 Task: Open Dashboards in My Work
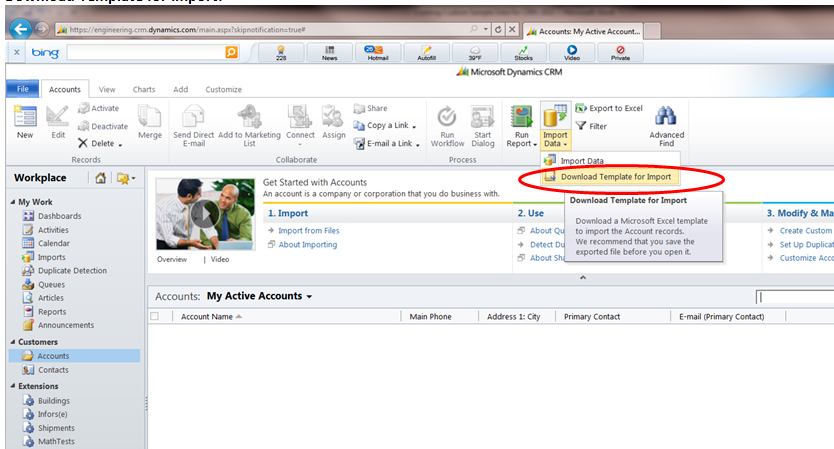point(60,215)
